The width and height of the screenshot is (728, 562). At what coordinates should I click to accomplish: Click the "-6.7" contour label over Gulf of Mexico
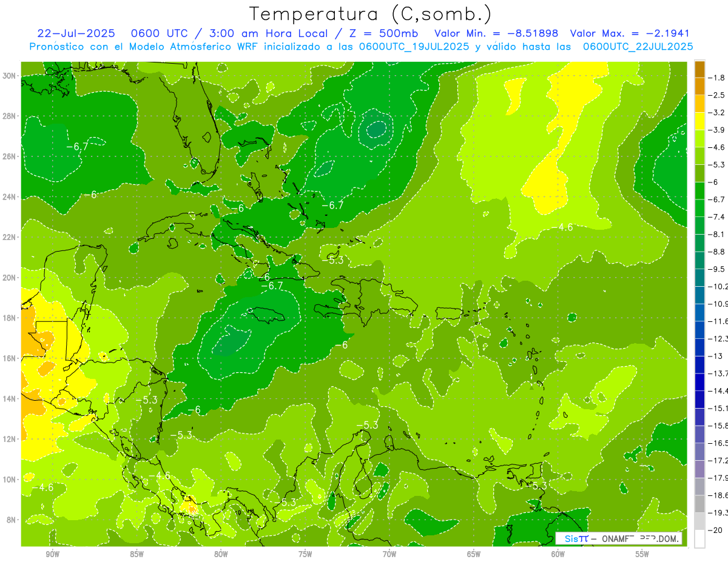[x=77, y=147]
